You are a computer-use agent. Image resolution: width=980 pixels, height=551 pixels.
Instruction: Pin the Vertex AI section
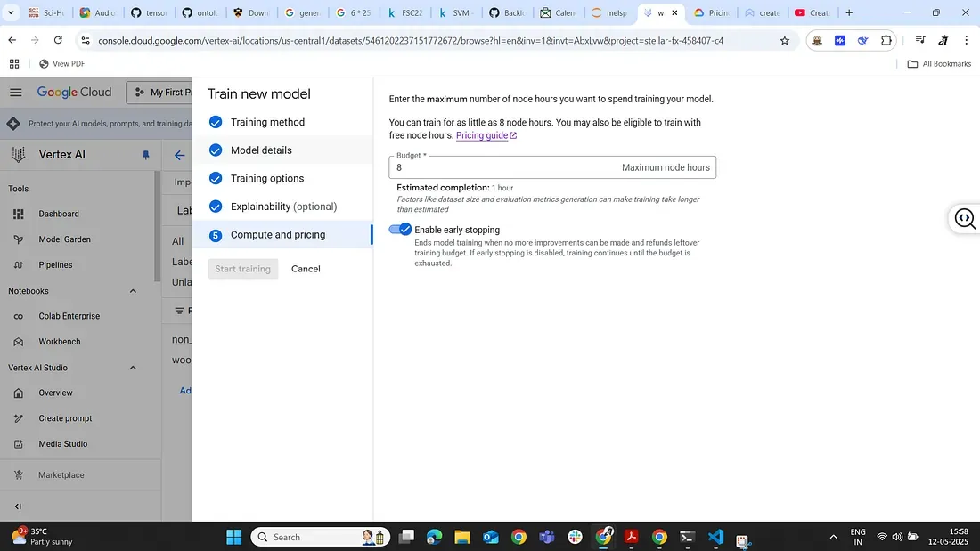(x=145, y=154)
